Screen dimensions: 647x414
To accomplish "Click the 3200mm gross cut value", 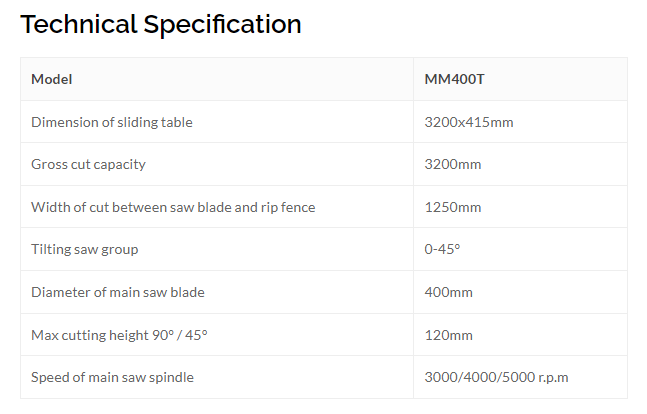I will (x=453, y=164).
